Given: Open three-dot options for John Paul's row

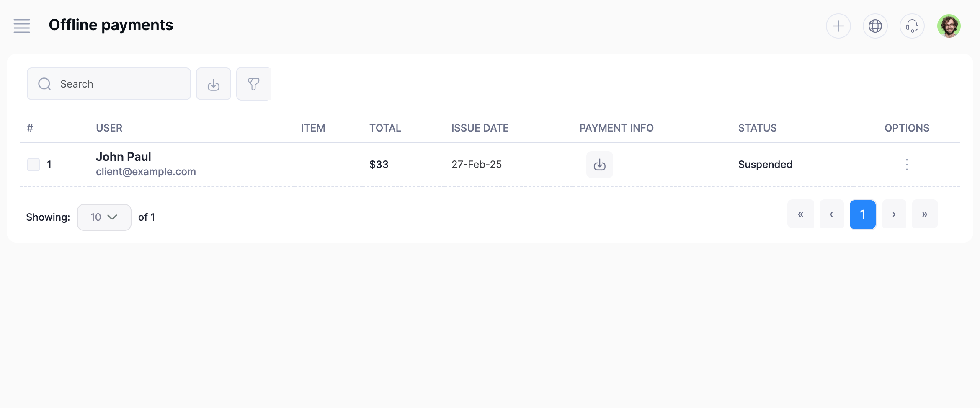Looking at the screenshot, I should 907,165.
